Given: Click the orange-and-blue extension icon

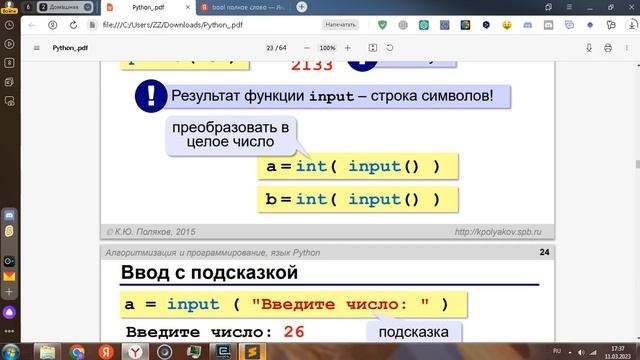Looking at the screenshot, I should (x=465, y=25).
